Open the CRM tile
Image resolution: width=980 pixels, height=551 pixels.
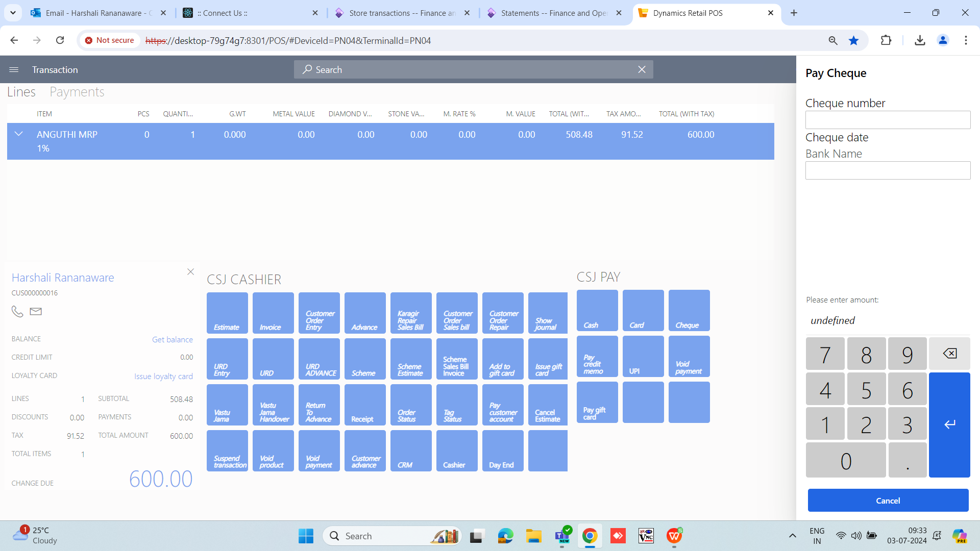[x=411, y=450]
